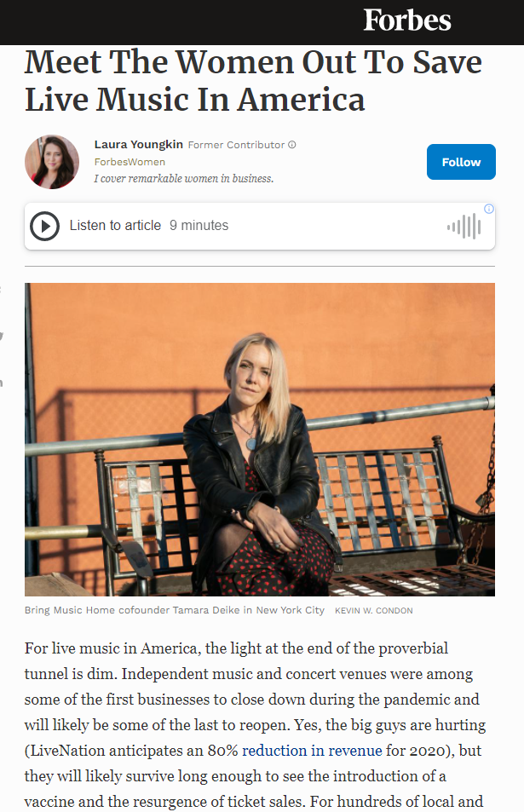Click the 'Former Contributor' label
The width and height of the screenshot is (524, 812).
coord(236,145)
